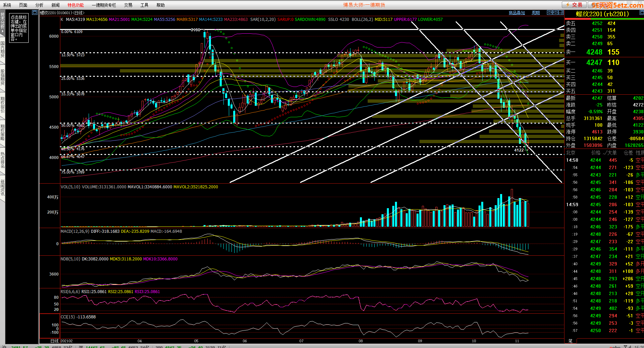Click the network signal tray icon
Screen dimensions: 644x348
(x=627, y=346)
